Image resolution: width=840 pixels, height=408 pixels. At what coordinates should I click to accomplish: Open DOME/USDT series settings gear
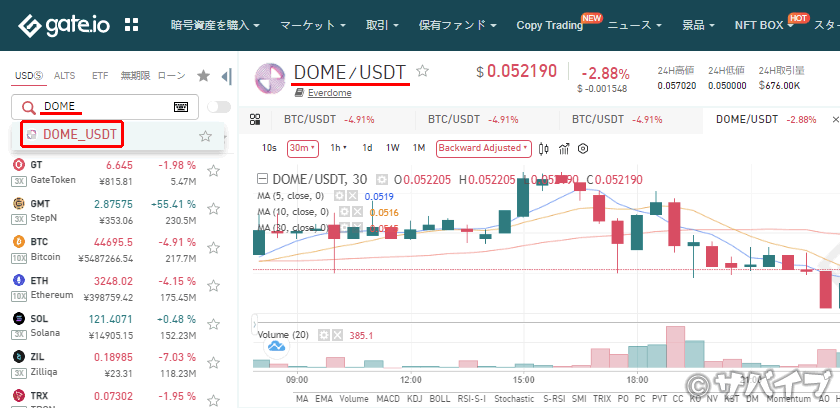pos(381,179)
